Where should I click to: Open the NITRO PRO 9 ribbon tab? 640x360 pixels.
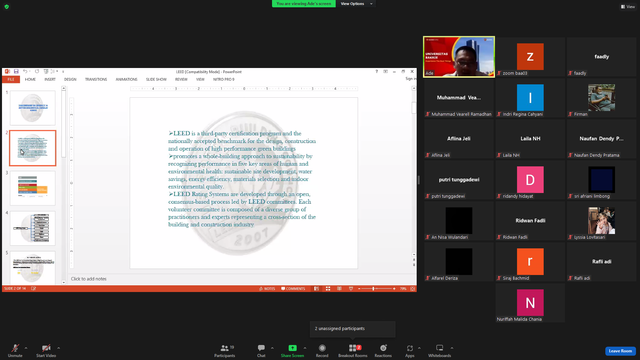coord(224,79)
